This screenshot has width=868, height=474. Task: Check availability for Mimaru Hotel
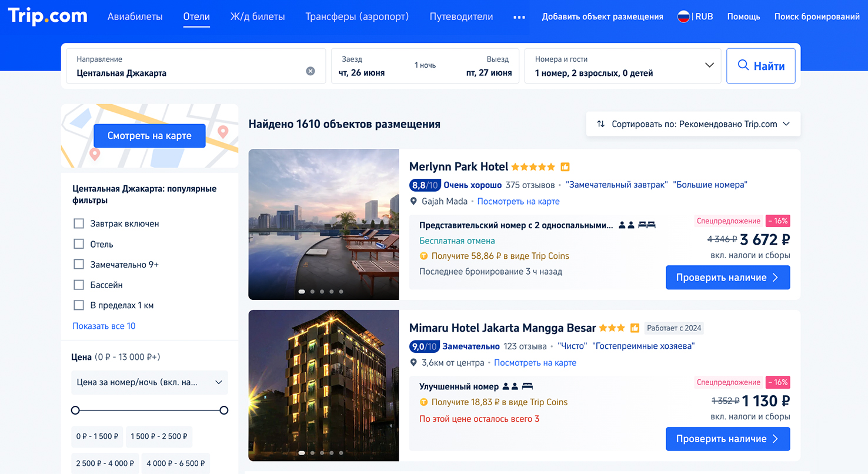728,439
